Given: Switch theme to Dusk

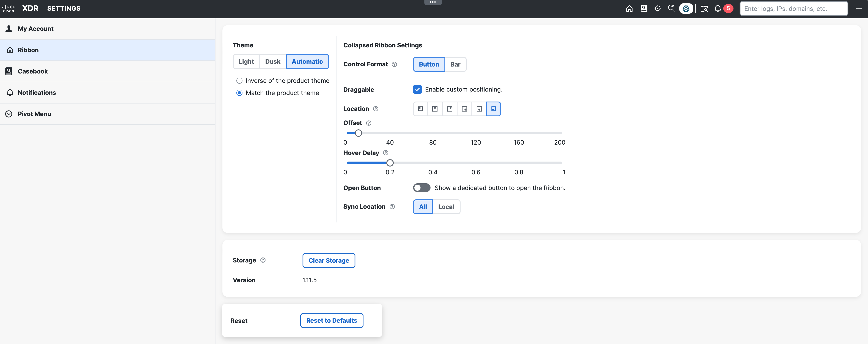Looking at the screenshot, I should pos(272,62).
